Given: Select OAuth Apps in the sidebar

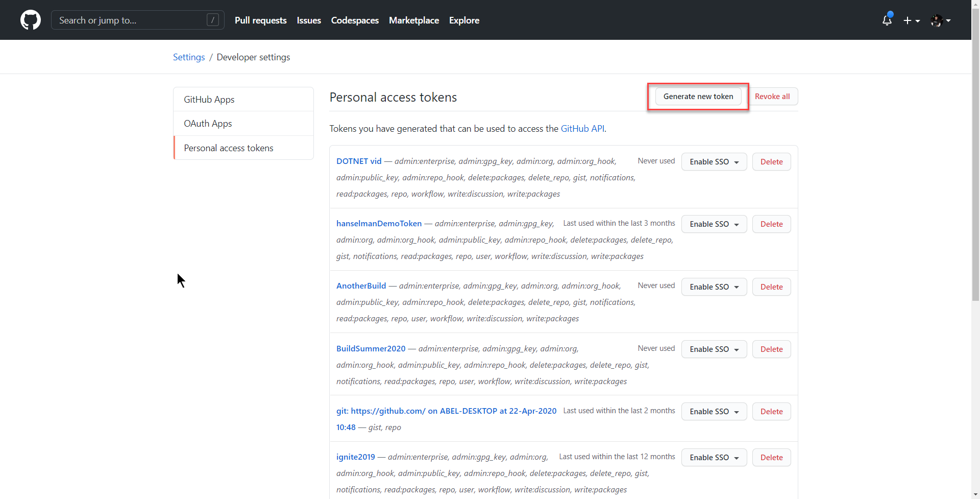Looking at the screenshot, I should [208, 124].
